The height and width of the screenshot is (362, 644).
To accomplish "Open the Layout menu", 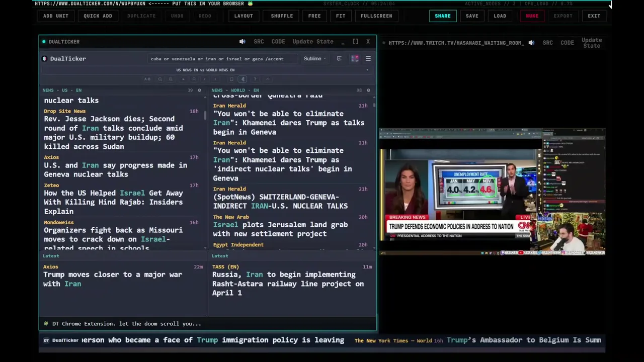I will pyautogui.click(x=244, y=16).
